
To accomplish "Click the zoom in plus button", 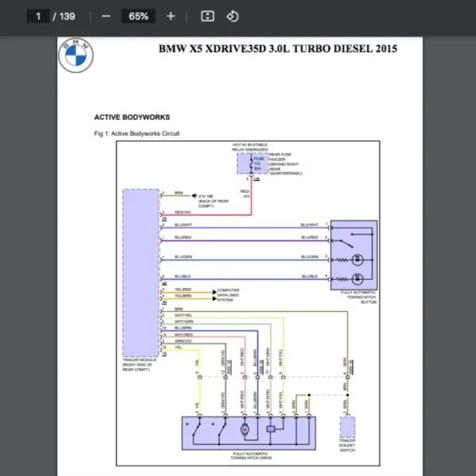I will [x=171, y=16].
